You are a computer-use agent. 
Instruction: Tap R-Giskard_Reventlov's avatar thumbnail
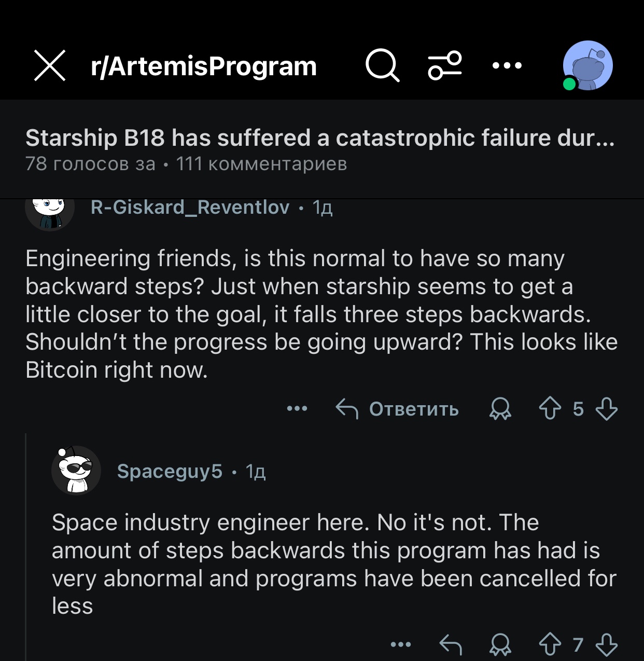[50, 211]
